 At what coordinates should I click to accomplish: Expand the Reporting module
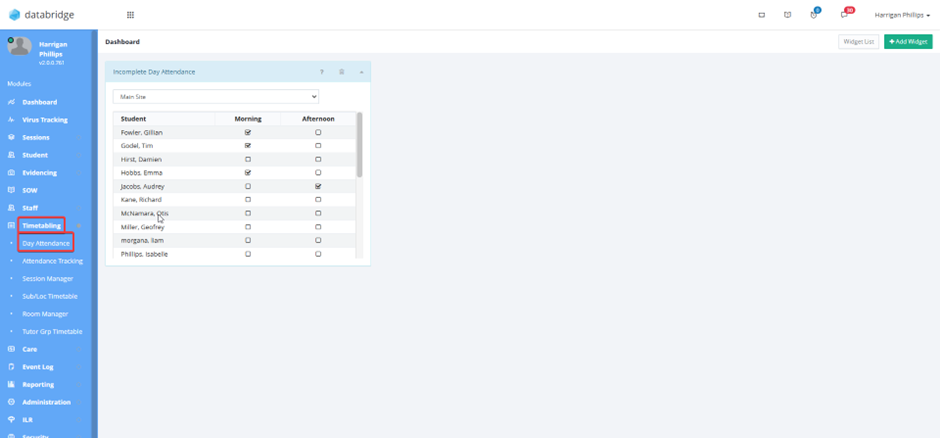(x=79, y=385)
